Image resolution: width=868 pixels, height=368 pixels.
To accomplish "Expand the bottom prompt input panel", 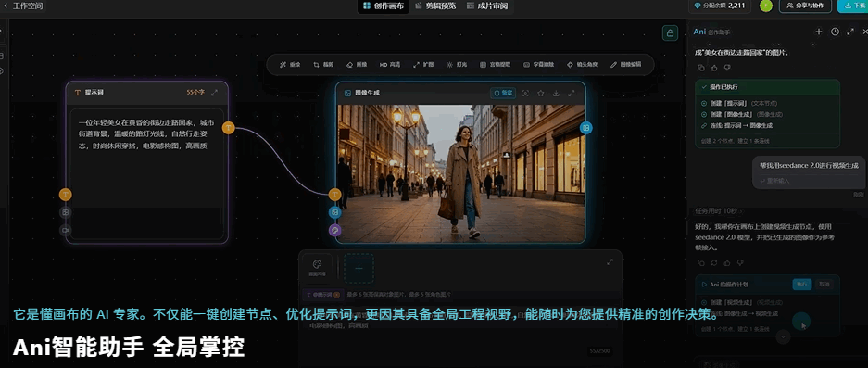I will coord(610,262).
